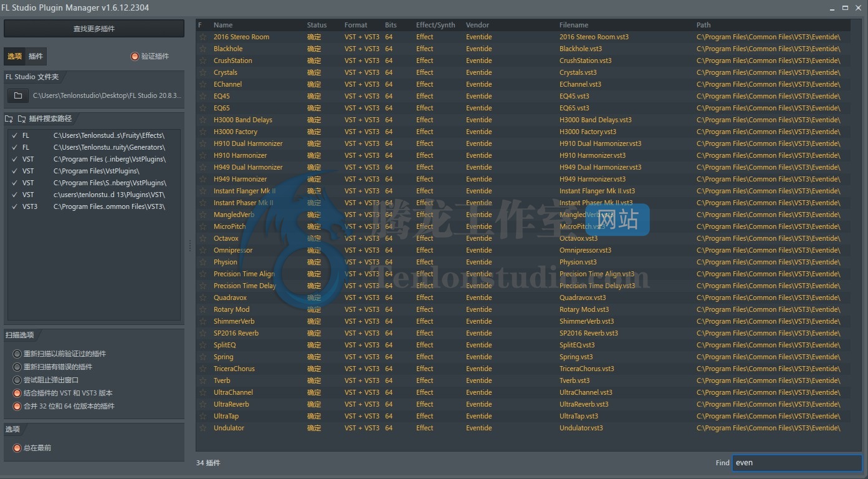Select the Precision Time Delay row
The width and height of the screenshot is (868, 479).
[523, 286]
